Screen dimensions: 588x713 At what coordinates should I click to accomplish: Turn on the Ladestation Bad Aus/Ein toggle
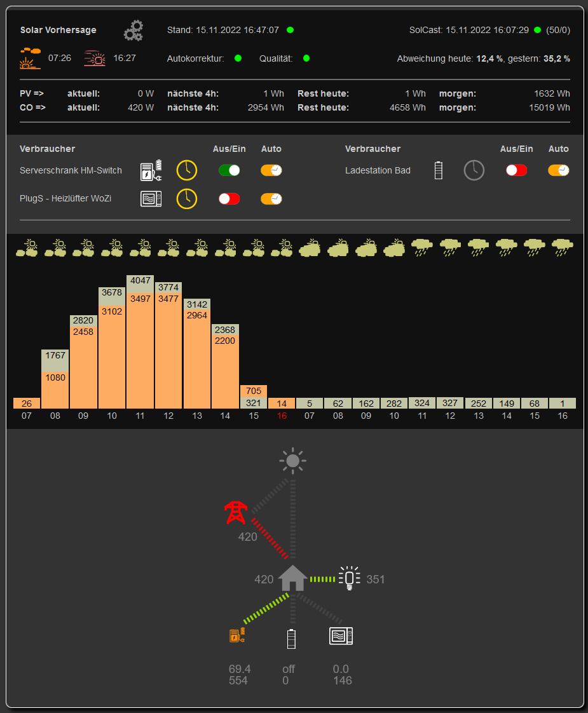pyautogui.click(x=516, y=170)
